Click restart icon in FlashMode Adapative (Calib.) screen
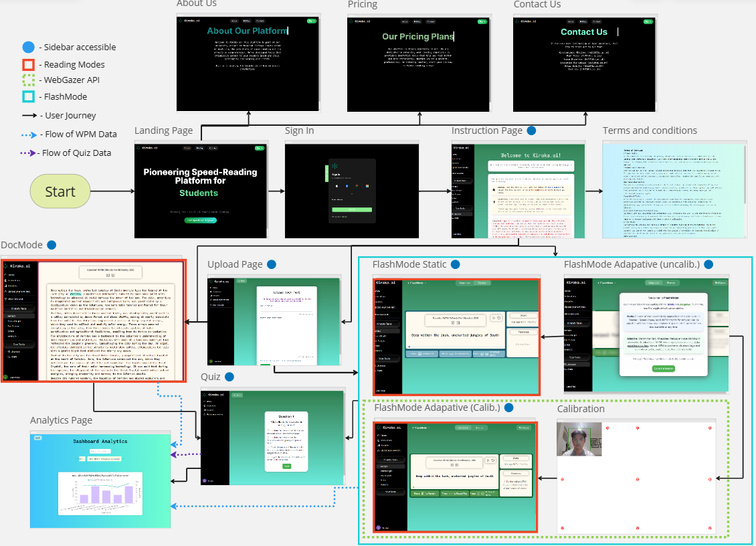 coord(493,460)
